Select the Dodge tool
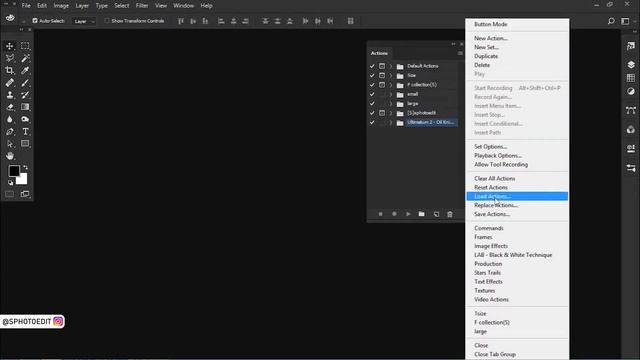The width and height of the screenshot is (640, 360). click(25, 119)
